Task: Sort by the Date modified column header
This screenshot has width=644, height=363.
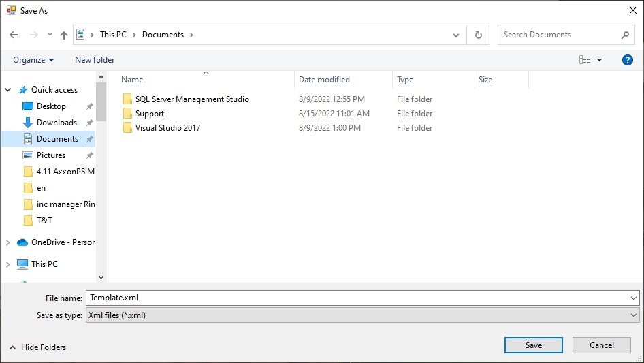Action: point(325,80)
